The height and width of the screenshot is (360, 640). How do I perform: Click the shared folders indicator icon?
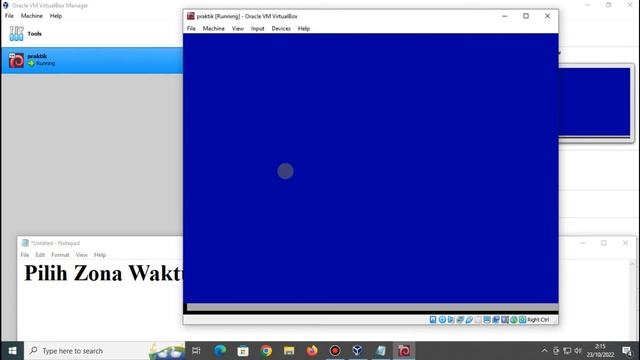tap(478, 320)
